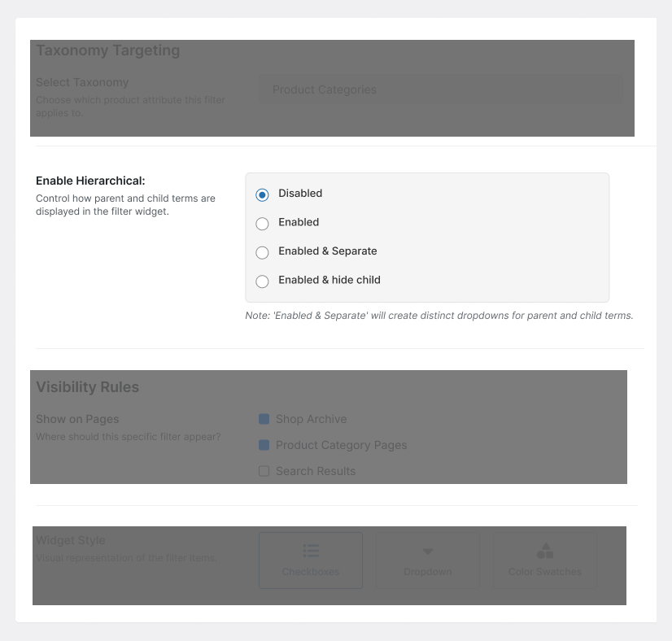This screenshot has height=641, width=672.
Task: Select the Enabled radio option
Action: pyautogui.click(x=262, y=223)
